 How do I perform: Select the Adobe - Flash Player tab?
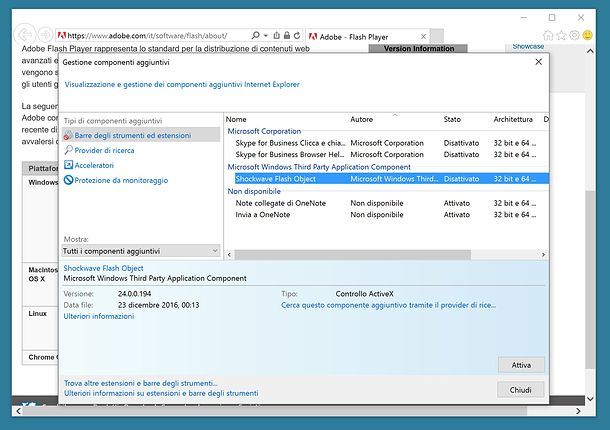(368, 37)
